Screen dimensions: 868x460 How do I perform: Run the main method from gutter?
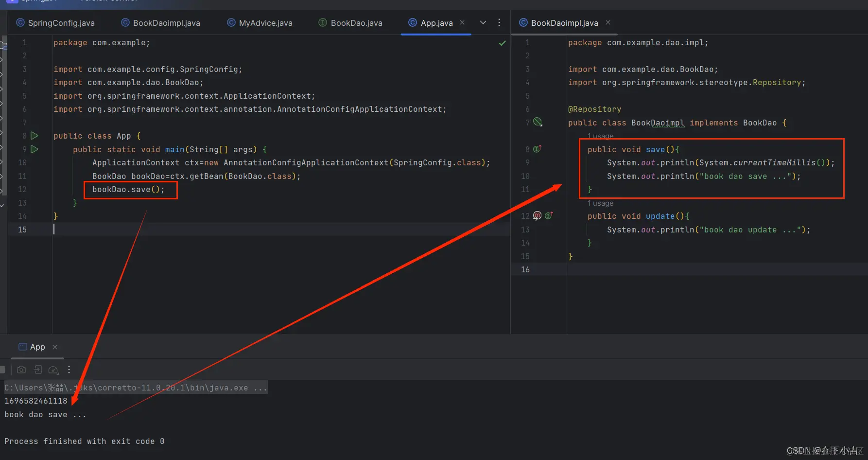35,149
